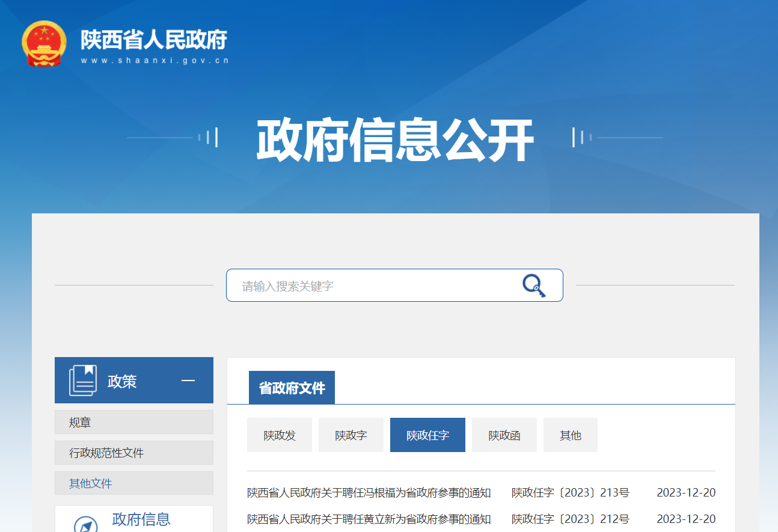
Task: Click the 2023-12-20 date in the 马根福 row
Action: [686, 493]
